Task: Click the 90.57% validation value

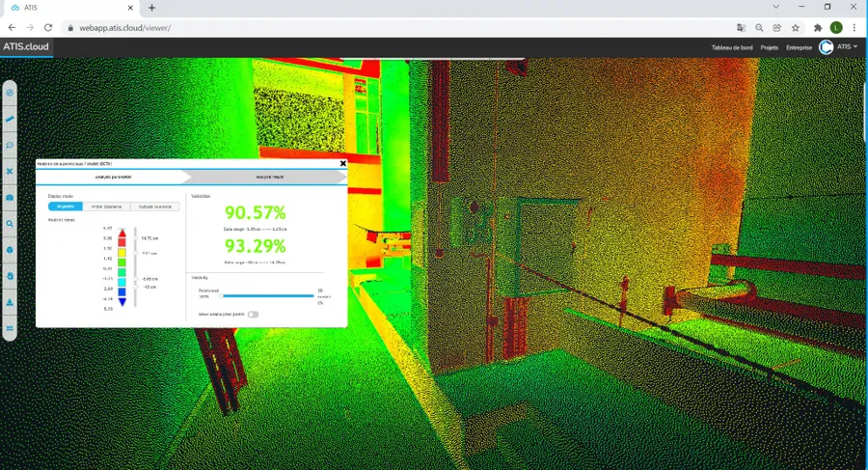Action: tap(256, 213)
